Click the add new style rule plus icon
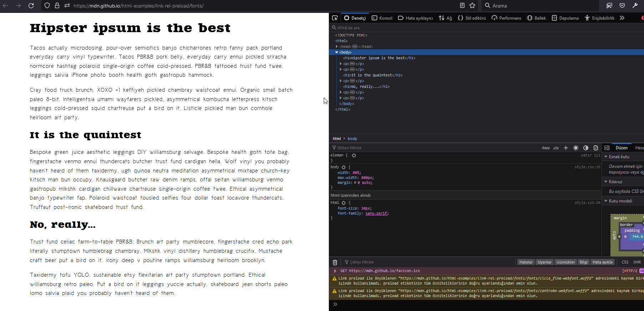The height and width of the screenshot is (311, 644). [x=566, y=148]
